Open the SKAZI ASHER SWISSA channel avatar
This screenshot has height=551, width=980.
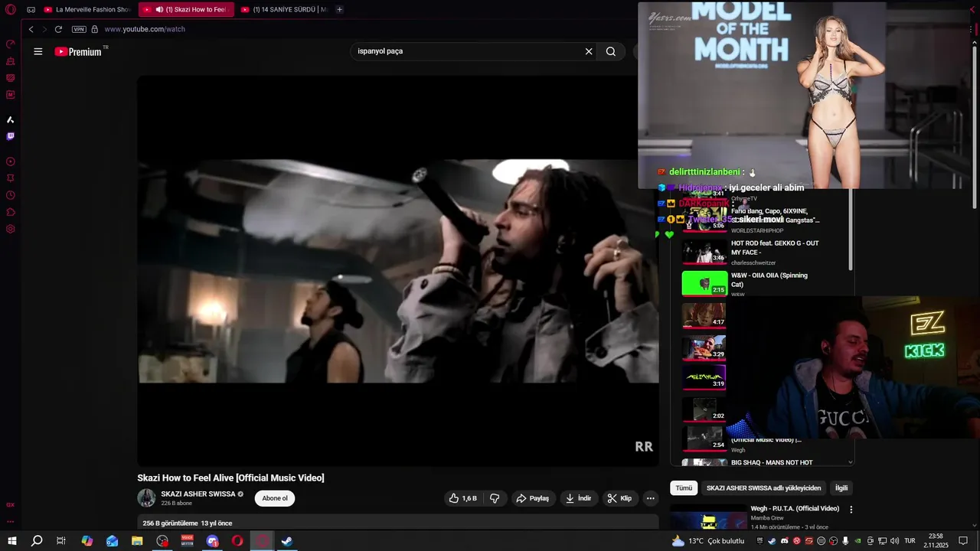146,498
